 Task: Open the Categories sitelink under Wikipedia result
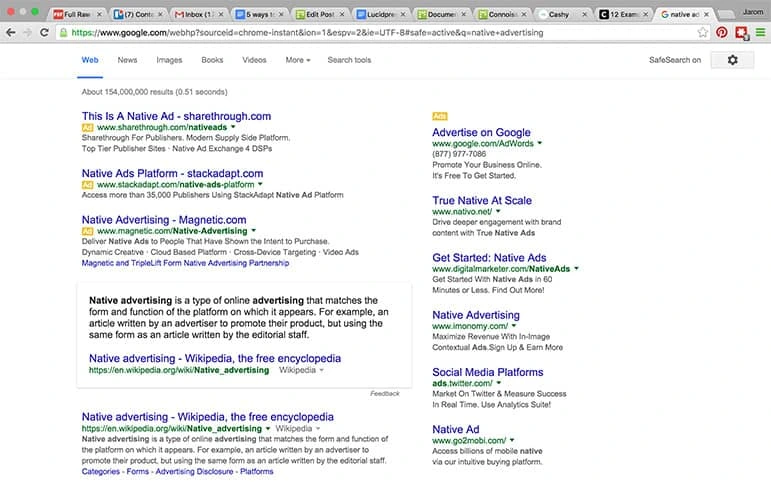101,472
